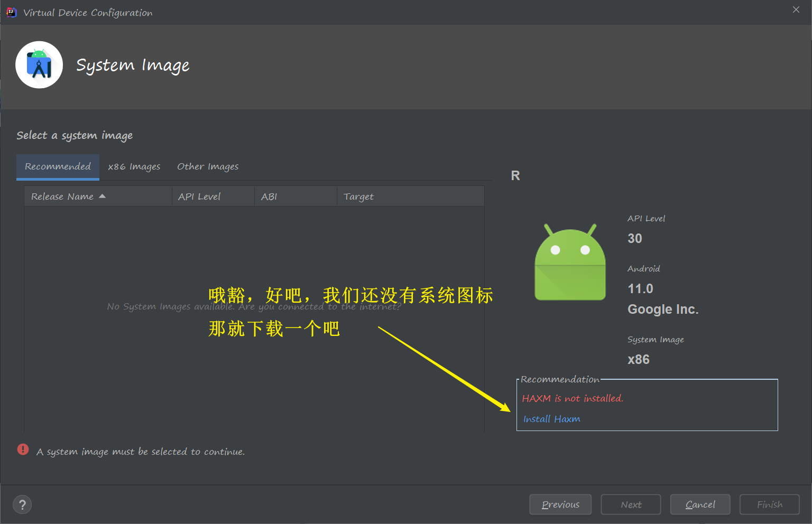Click the API level value '30'

[635, 239]
